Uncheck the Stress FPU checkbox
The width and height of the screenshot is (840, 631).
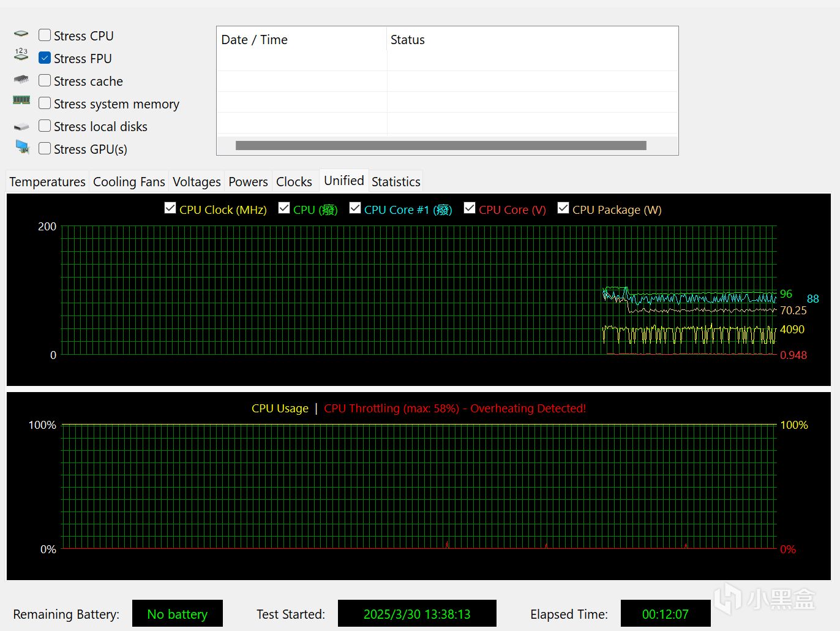pyautogui.click(x=45, y=58)
